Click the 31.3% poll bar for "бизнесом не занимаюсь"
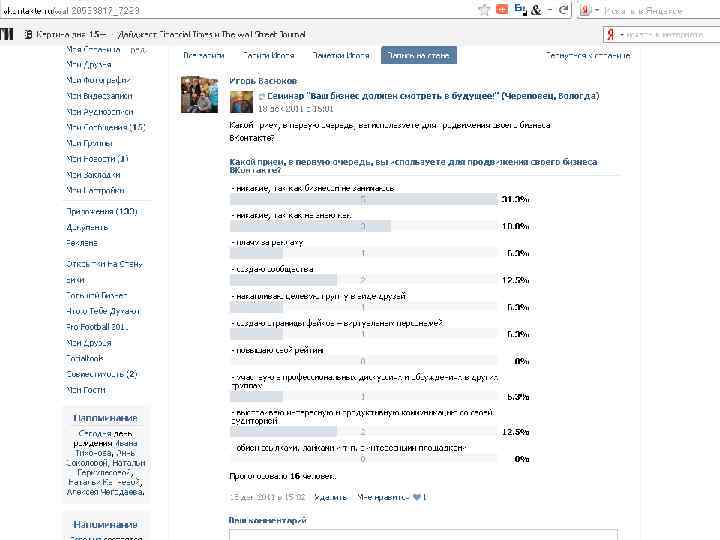This screenshot has height=540, width=720. pyautogui.click(x=363, y=199)
